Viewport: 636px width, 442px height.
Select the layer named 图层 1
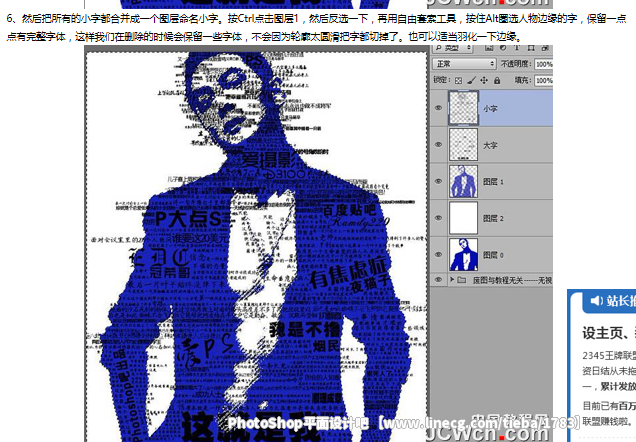(493, 182)
